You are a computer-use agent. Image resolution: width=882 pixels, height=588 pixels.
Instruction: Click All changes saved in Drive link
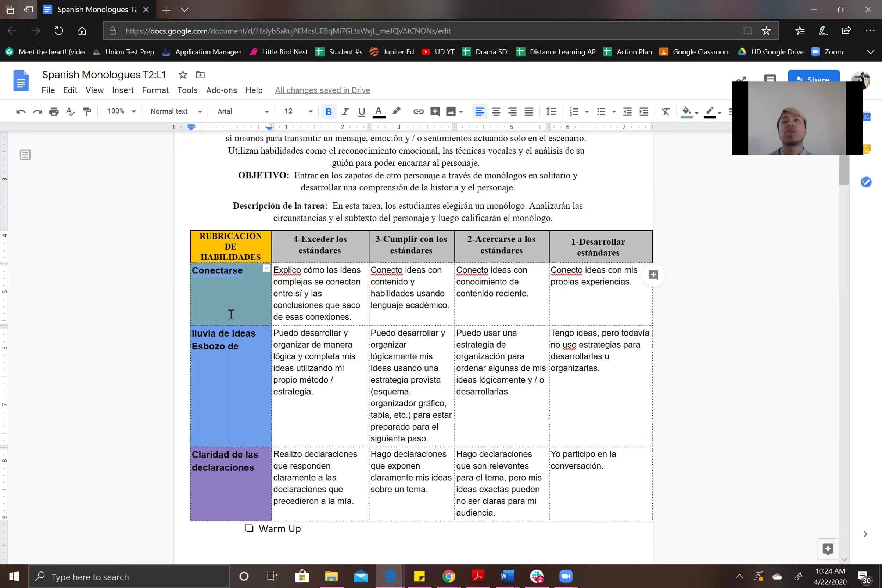tap(322, 90)
